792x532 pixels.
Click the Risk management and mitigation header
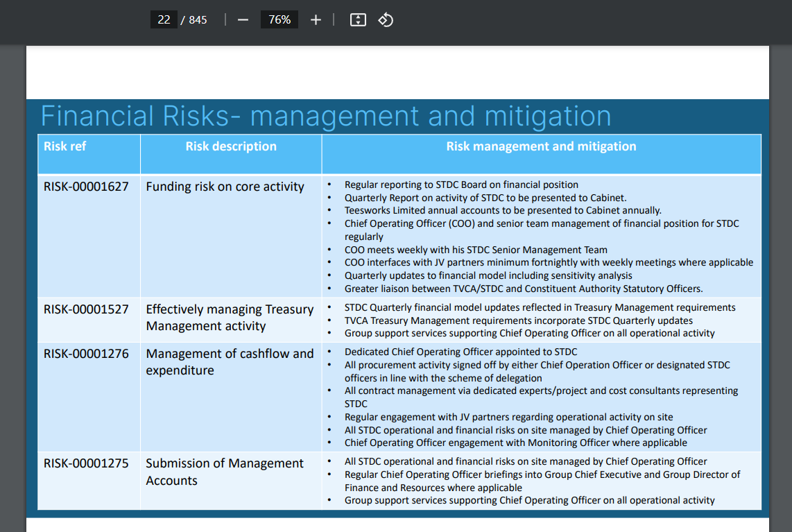tap(541, 146)
